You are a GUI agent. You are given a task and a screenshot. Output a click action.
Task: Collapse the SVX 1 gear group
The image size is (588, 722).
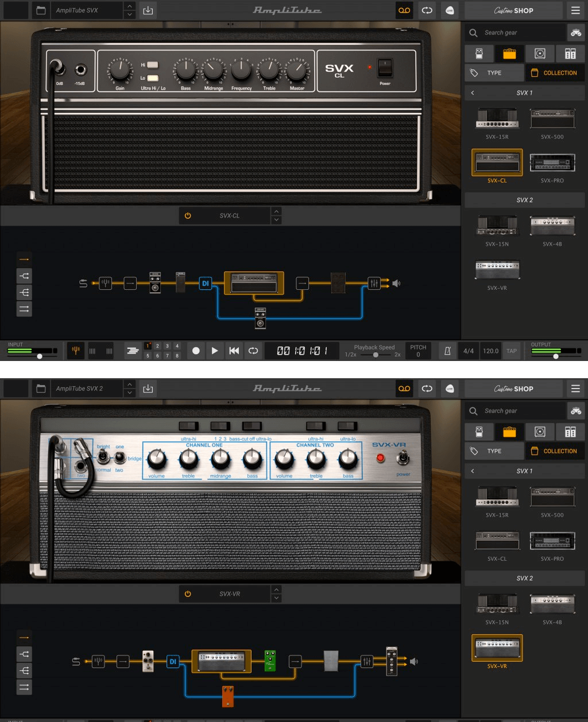pyautogui.click(x=472, y=92)
